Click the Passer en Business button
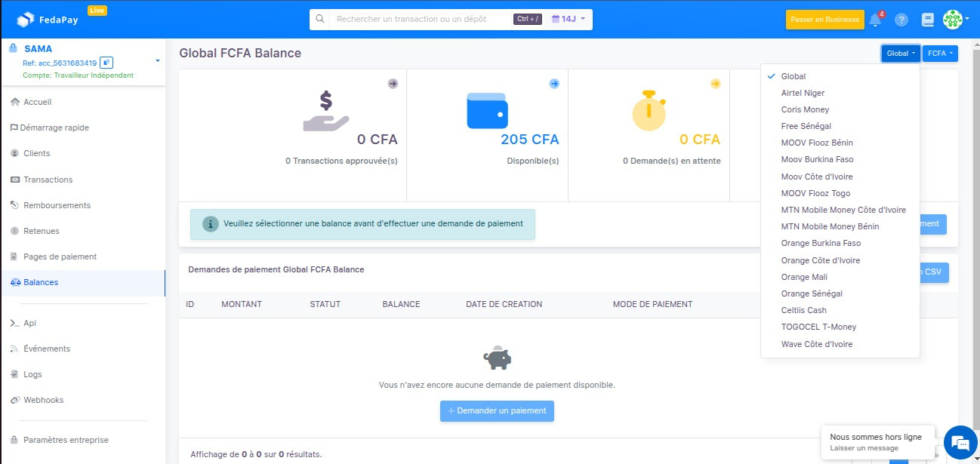980x464 pixels. pyautogui.click(x=824, y=20)
